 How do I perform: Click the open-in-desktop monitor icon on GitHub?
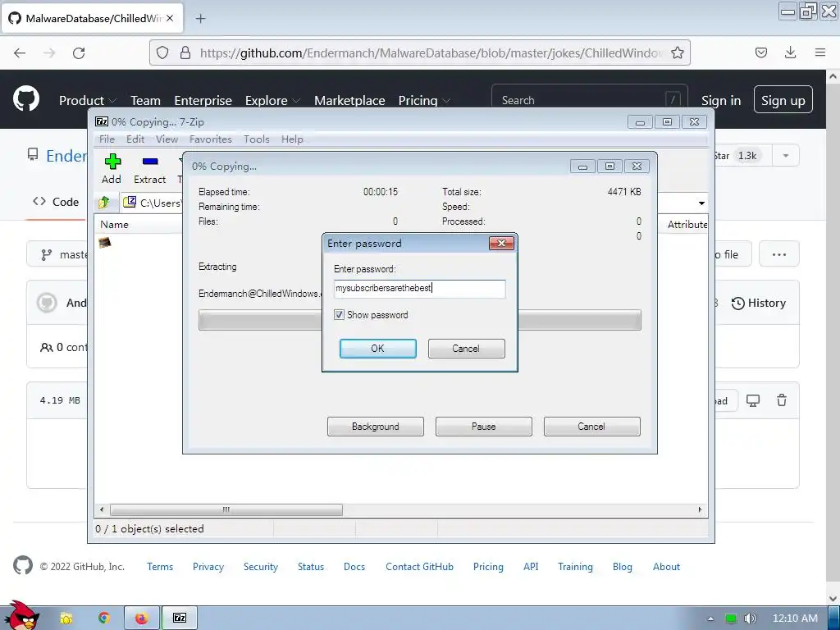[x=753, y=400]
